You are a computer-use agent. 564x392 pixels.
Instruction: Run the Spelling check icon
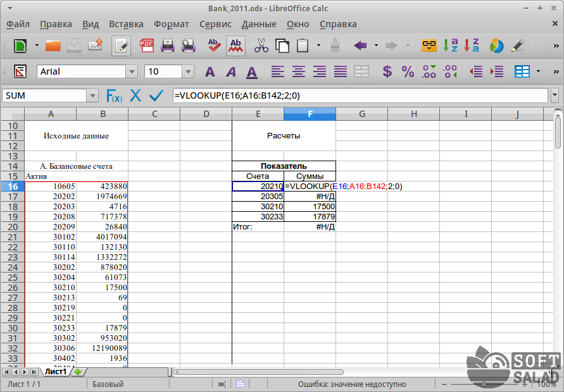coord(215,46)
